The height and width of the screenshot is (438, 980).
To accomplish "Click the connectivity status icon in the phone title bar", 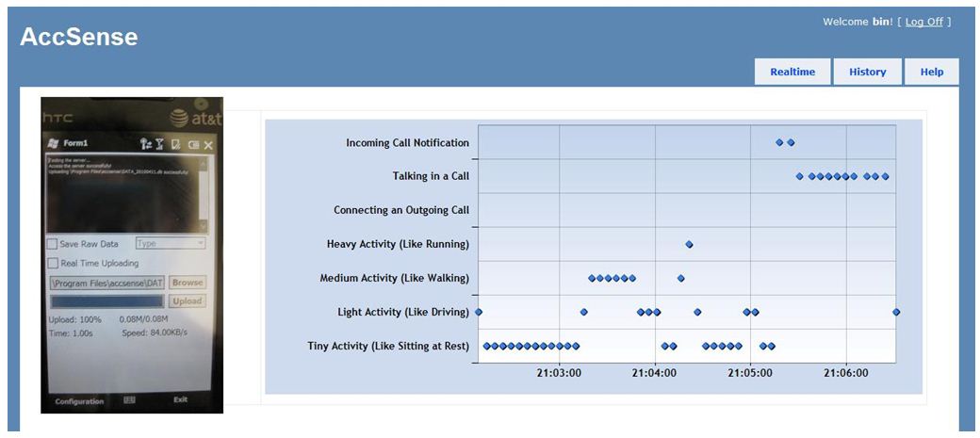I will (145, 144).
